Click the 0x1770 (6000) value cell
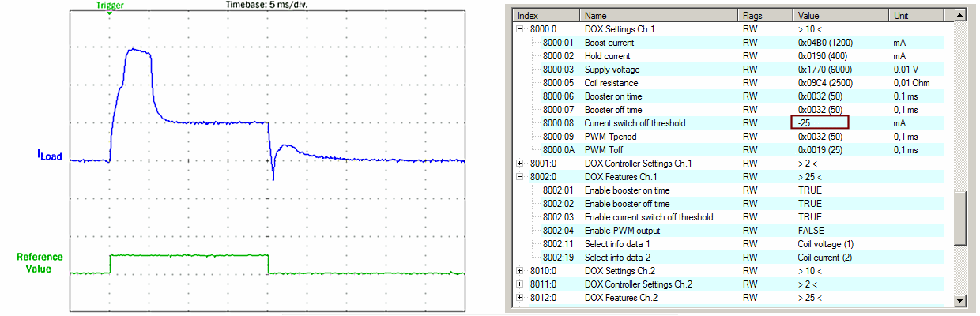The height and width of the screenshot is (316, 980). [825, 70]
